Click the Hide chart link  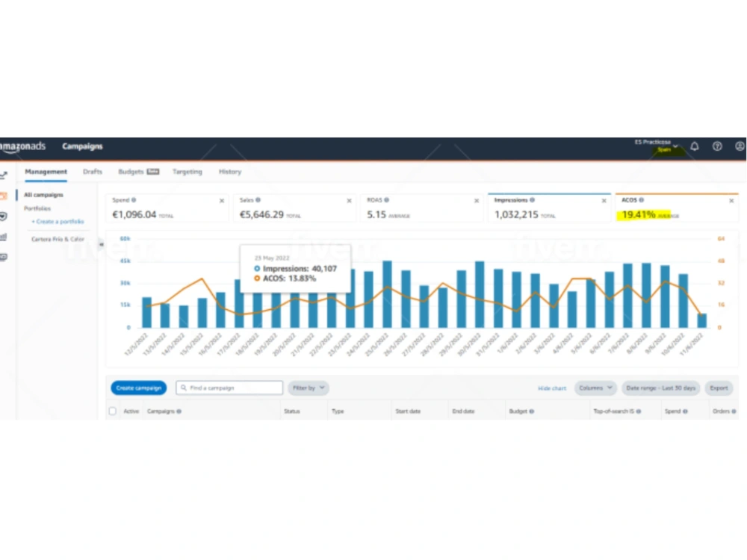click(x=552, y=388)
